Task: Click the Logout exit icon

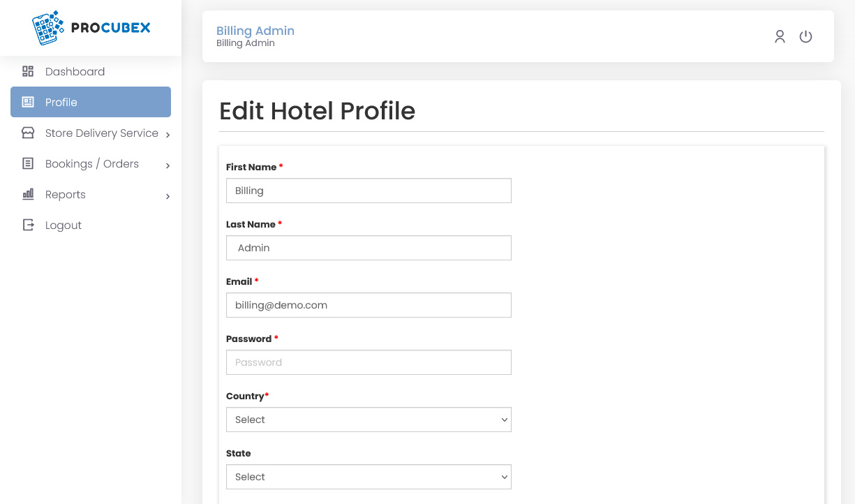Action: [28, 225]
